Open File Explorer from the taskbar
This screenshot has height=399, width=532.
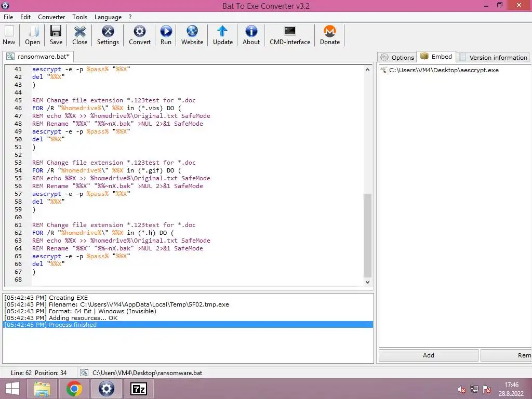coord(42,389)
